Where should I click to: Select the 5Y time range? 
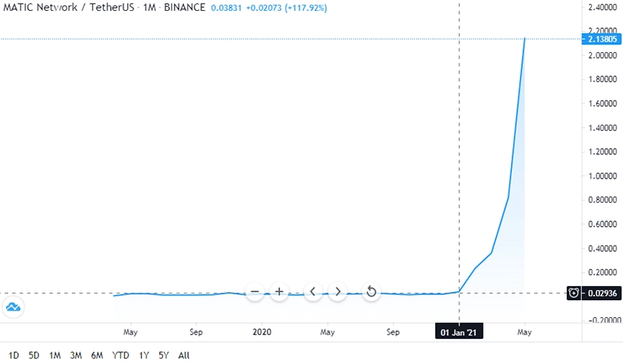coord(164,355)
